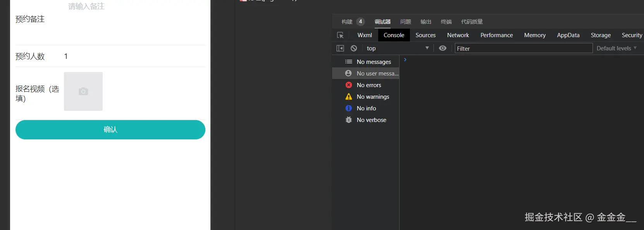644x230 pixels.
Task: Select the element inspector icon
Action: point(340,35)
